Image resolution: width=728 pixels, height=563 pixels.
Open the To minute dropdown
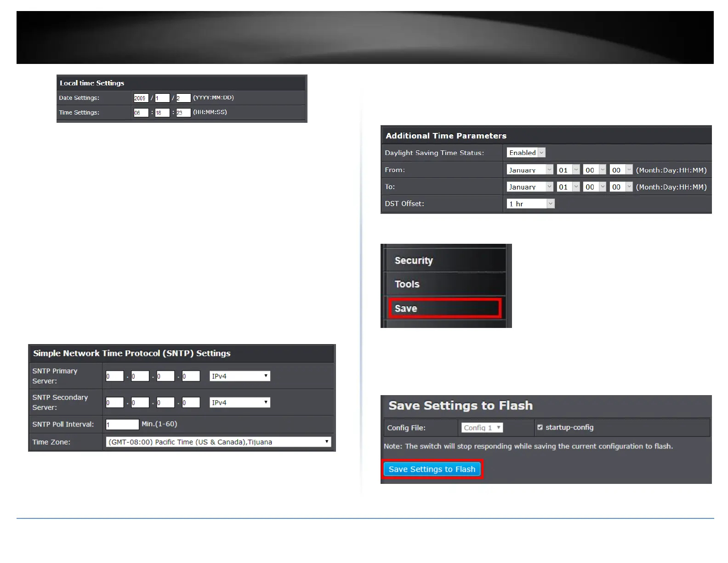click(x=621, y=187)
